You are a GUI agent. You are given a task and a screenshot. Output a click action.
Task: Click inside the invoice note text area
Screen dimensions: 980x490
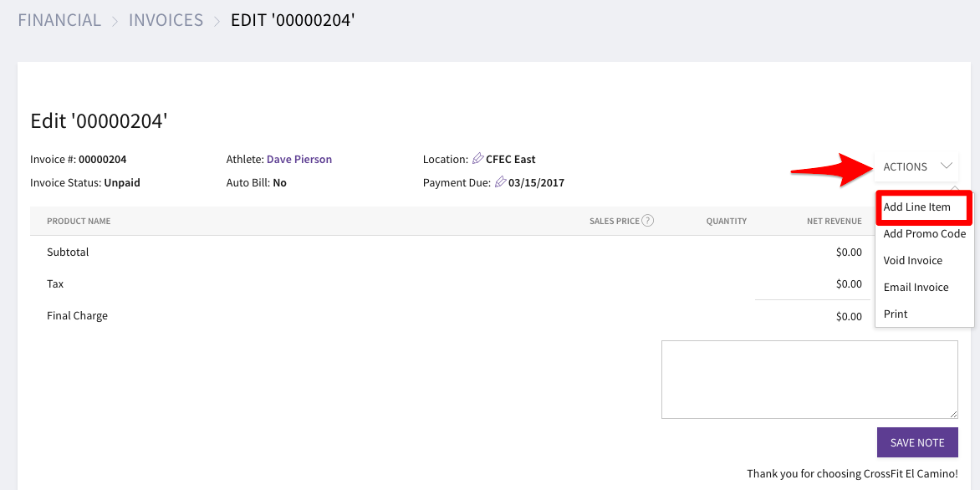pyautogui.click(x=809, y=380)
